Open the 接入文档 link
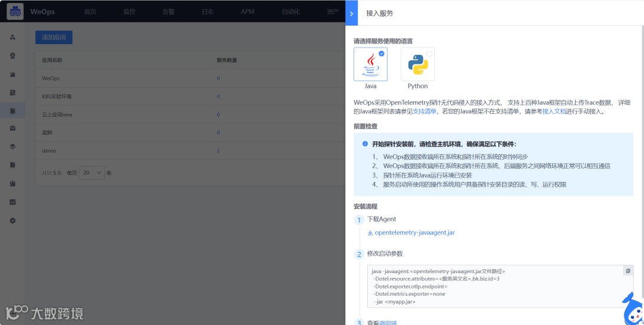 pos(554,112)
